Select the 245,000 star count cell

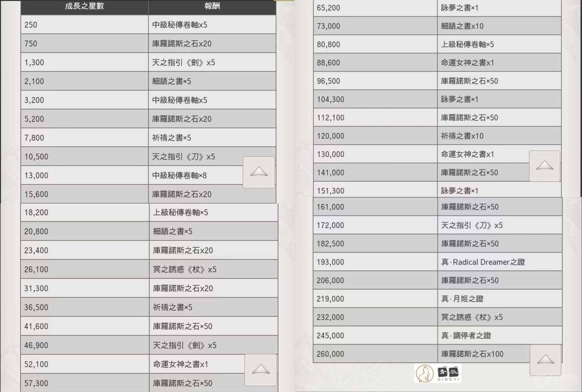(375, 336)
